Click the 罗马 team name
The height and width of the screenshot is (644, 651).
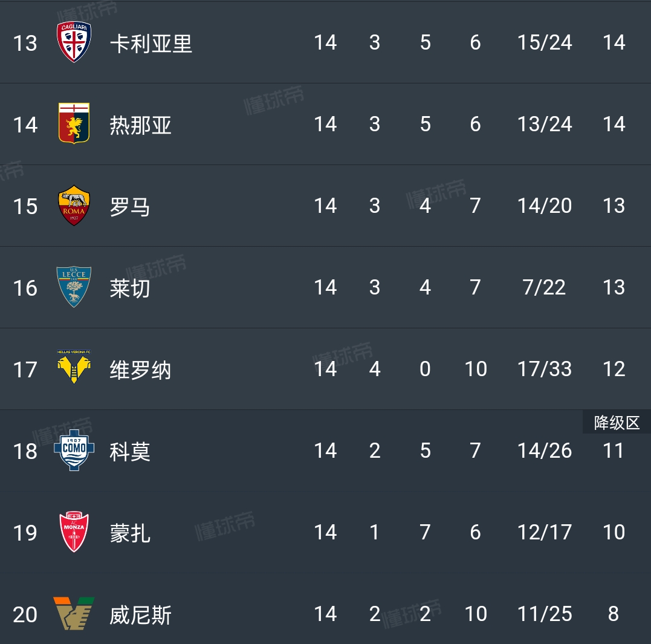[x=130, y=207]
